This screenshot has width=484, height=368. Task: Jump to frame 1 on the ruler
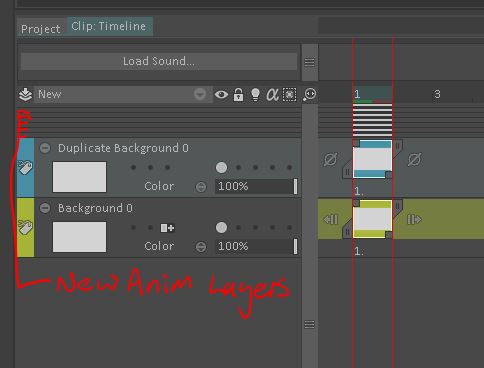[x=357, y=94]
